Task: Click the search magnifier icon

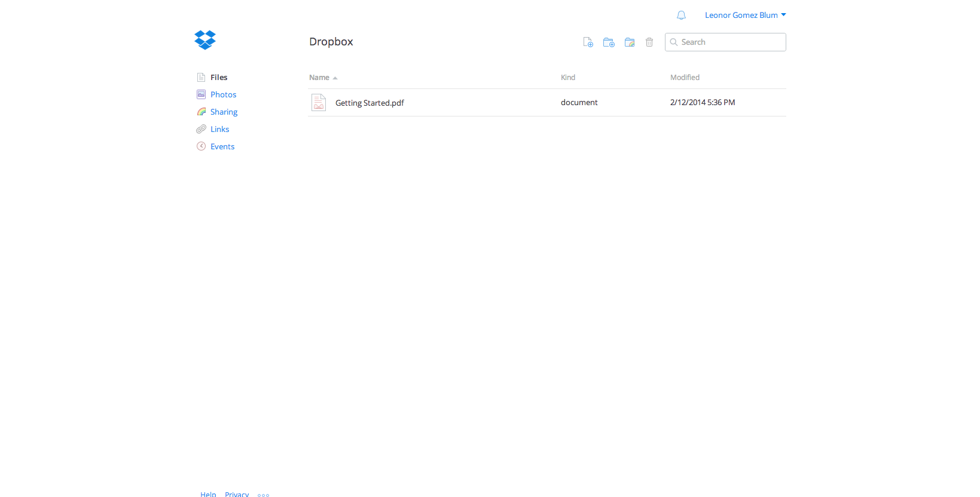Action: click(674, 42)
